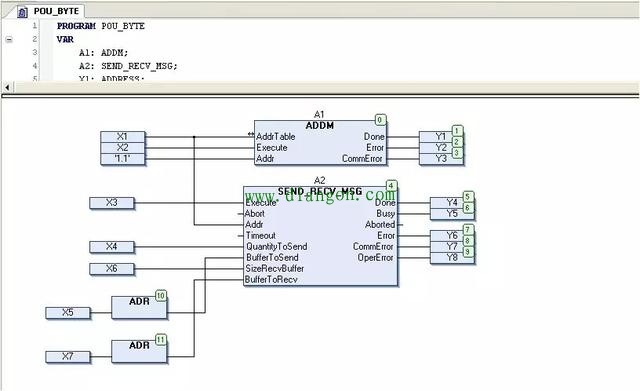Select the Y2 output box
Screen dimensions: 640x391
441,147
